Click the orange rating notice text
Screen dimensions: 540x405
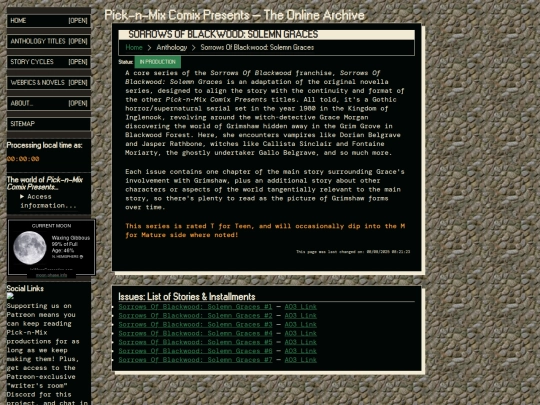[265, 230]
